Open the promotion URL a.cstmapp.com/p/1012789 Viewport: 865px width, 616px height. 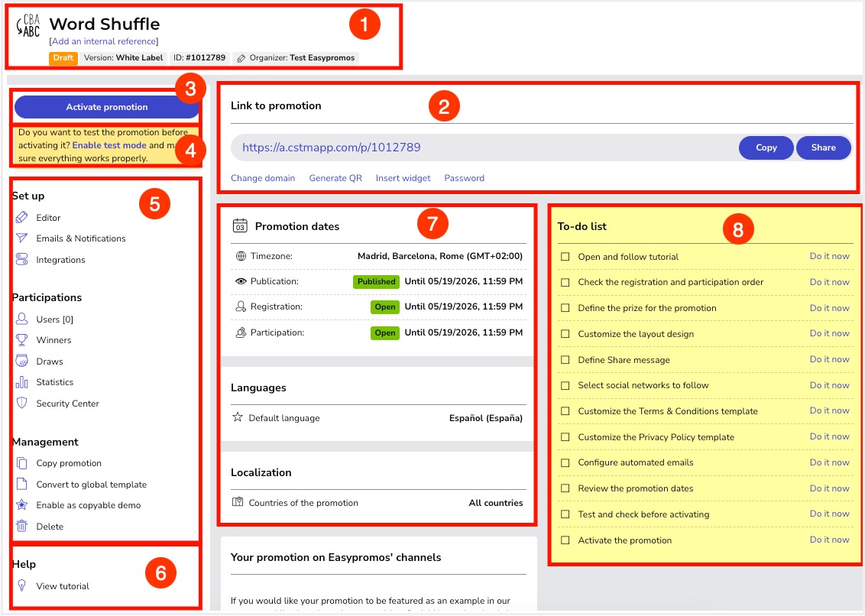(332, 148)
